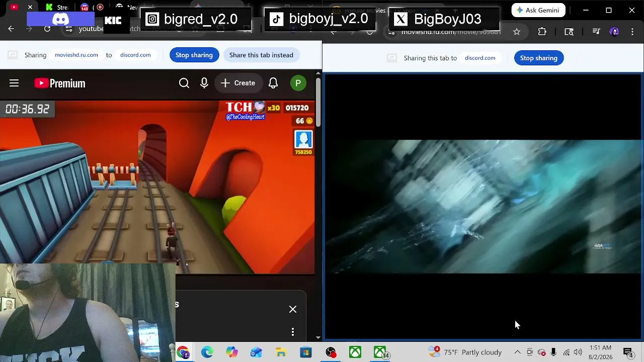Dismiss the panel below the video with X
644x362 pixels.
click(293, 309)
